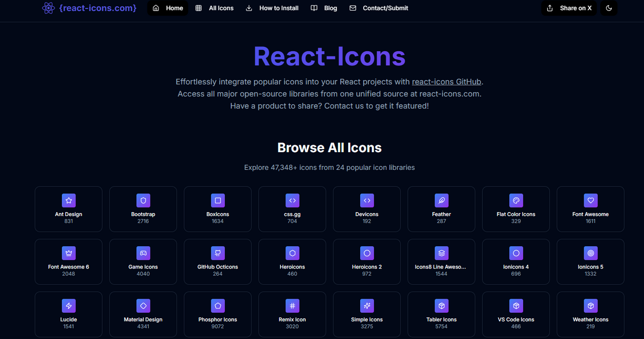Screen dimensions: 644x339
Task: Click the Material Design label
Action: point(143,319)
